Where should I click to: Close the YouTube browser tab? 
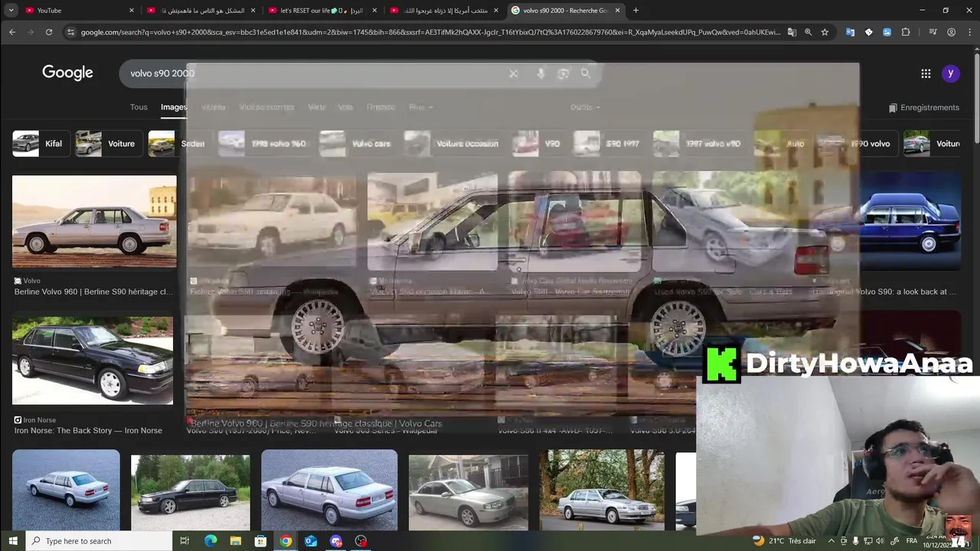click(x=132, y=10)
